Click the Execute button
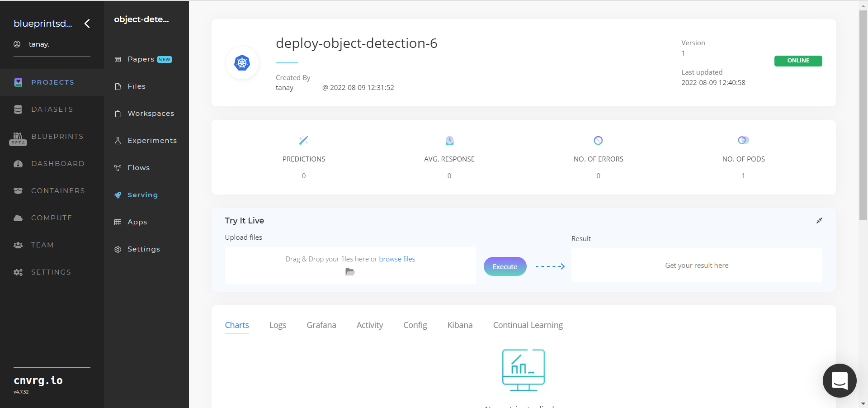This screenshot has width=868, height=408. (505, 266)
